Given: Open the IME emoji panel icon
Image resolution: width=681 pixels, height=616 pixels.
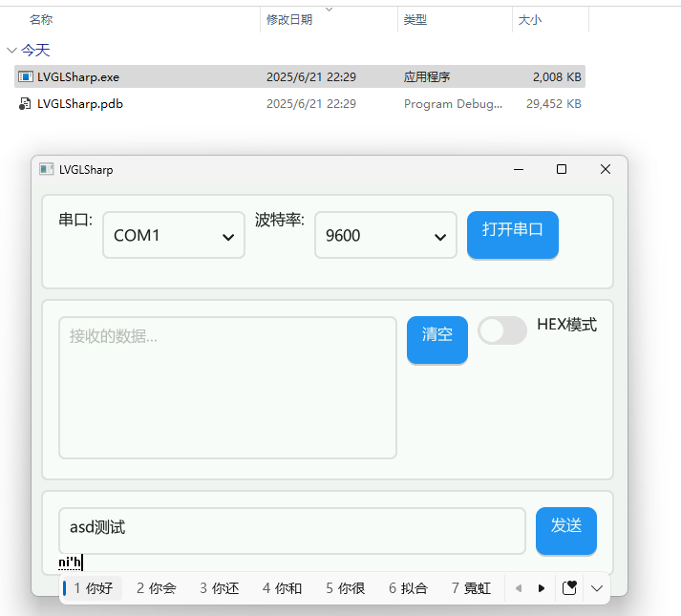Looking at the screenshot, I should coord(569,588).
